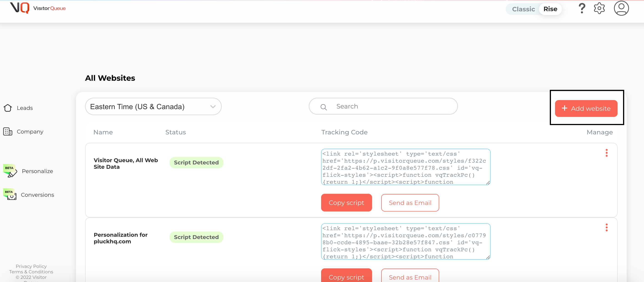
Task: Open Personalize in sidebar
Action: pos(38,171)
